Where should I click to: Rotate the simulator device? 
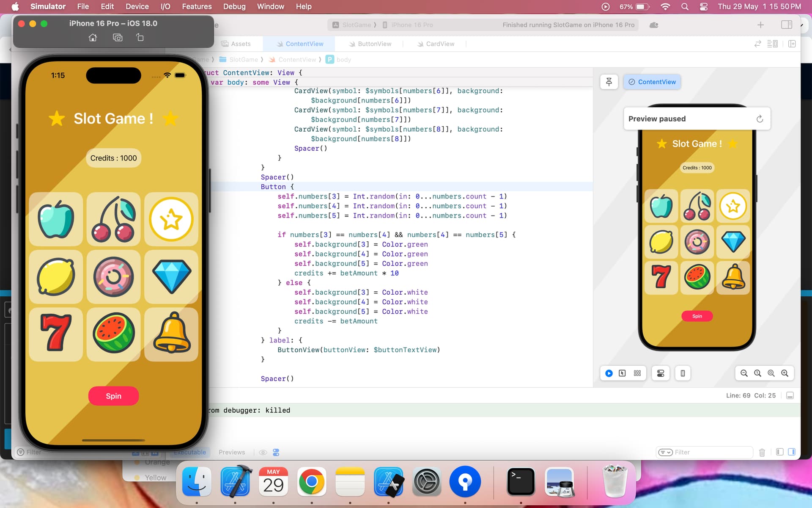[x=140, y=38]
